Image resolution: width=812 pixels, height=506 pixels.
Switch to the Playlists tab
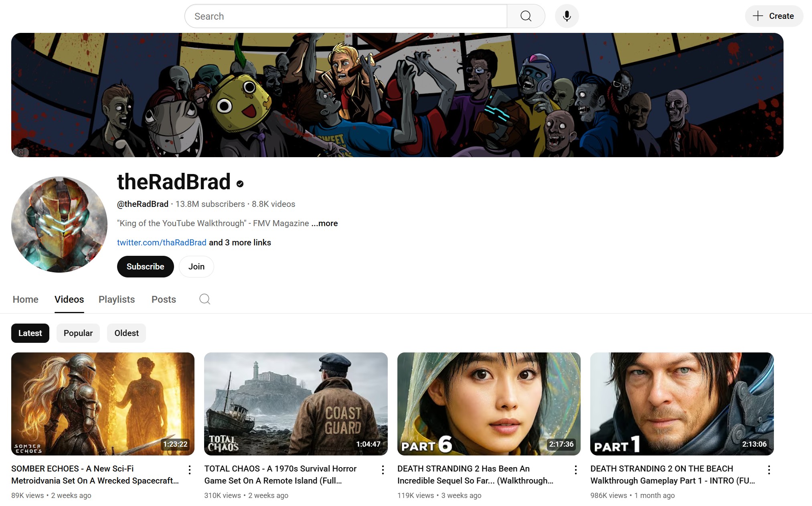(117, 300)
